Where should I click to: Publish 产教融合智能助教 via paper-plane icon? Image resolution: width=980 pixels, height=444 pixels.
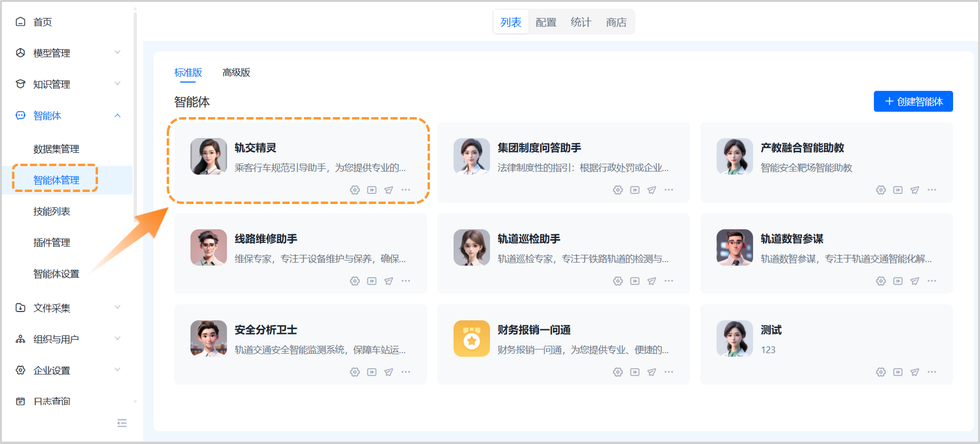click(x=914, y=190)
